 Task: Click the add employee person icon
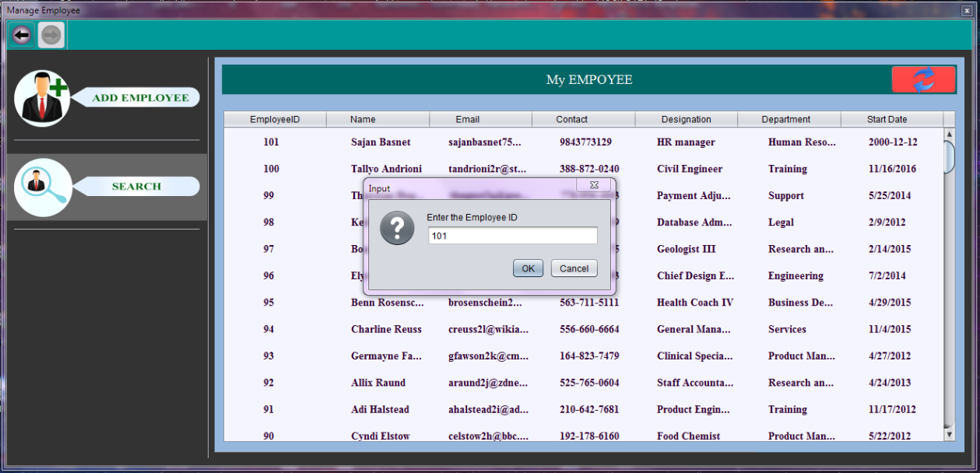[42, 98]
